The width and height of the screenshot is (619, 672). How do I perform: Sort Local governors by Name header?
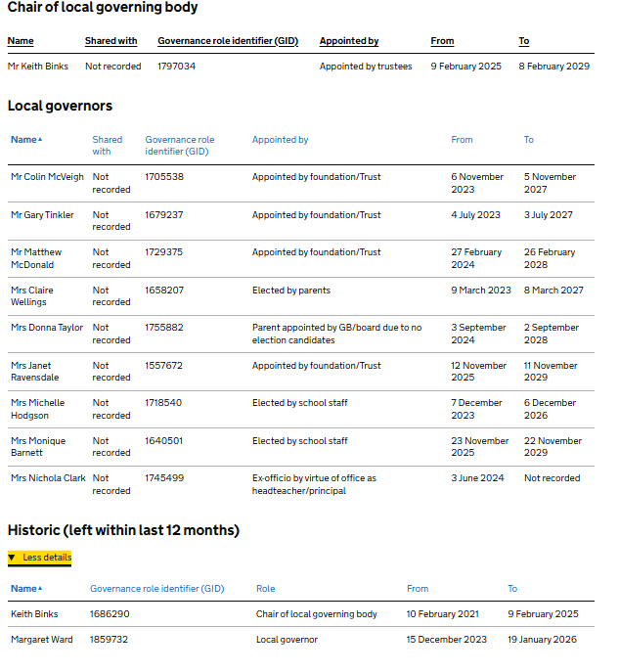click(23, 140)
